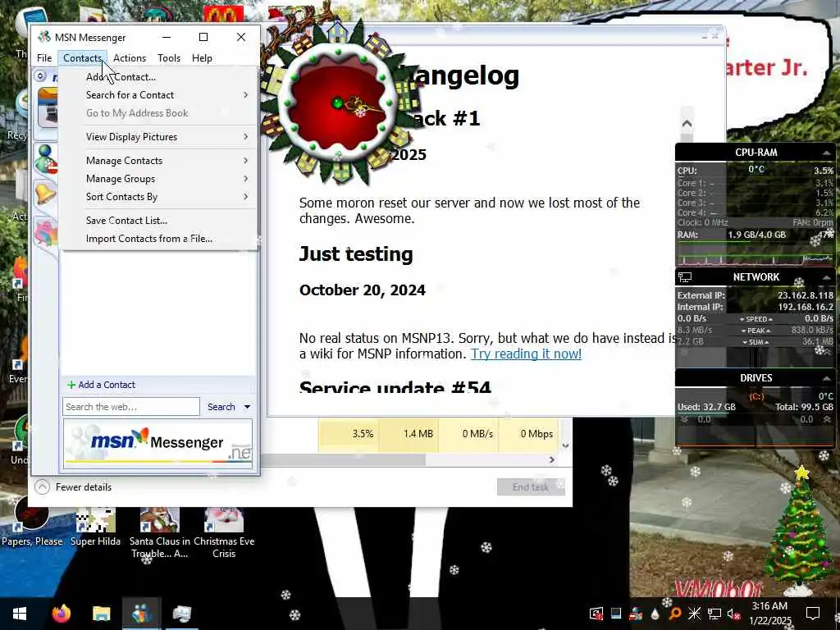Click the 1.4 MB memory cell
This screenshot has width=840, height=630.
pyautogui.click(x=409, y=434)
